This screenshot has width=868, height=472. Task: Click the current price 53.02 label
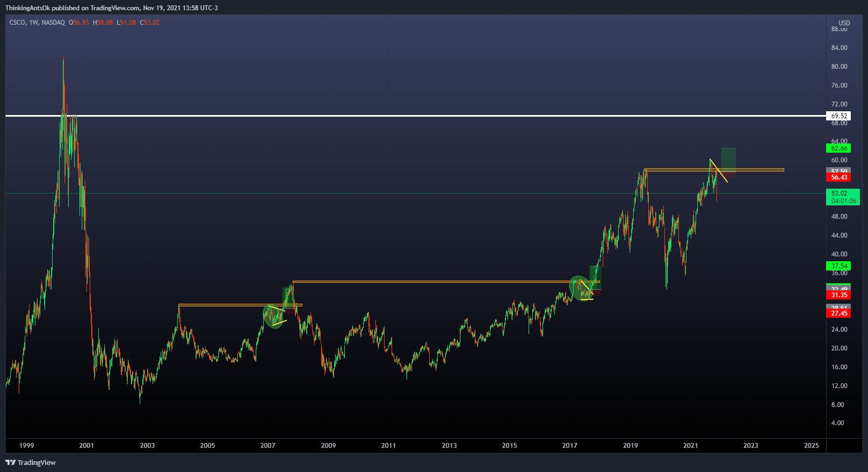pos(840,194)
